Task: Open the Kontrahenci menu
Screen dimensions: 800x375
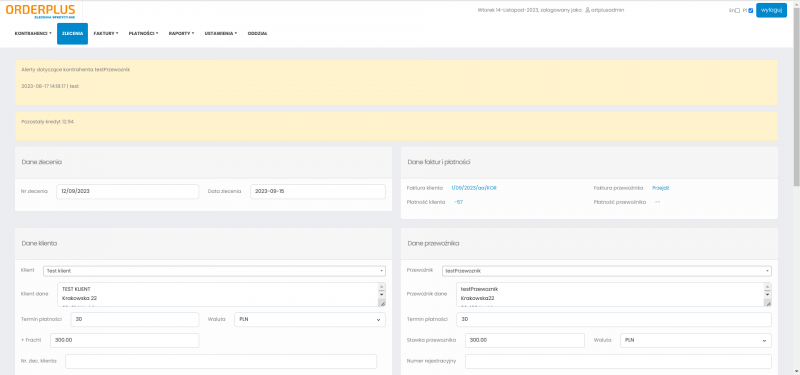Action: click(x=33, y=34)
